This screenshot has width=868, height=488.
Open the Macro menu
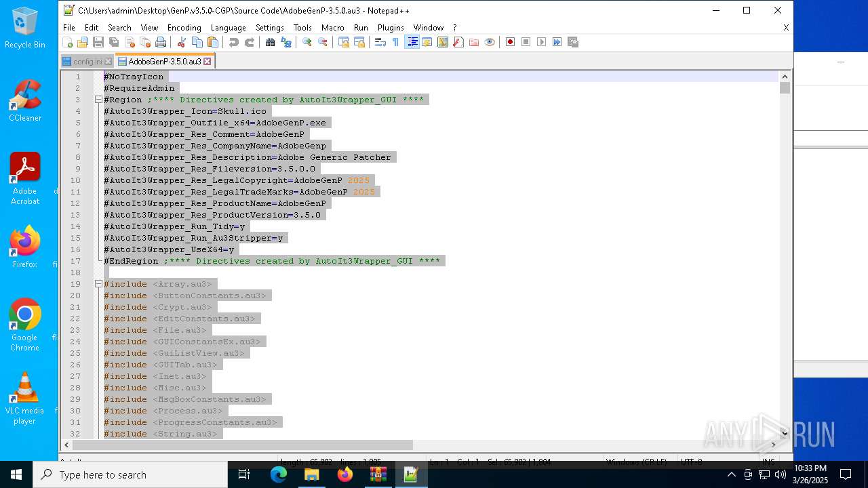point(333,28)
